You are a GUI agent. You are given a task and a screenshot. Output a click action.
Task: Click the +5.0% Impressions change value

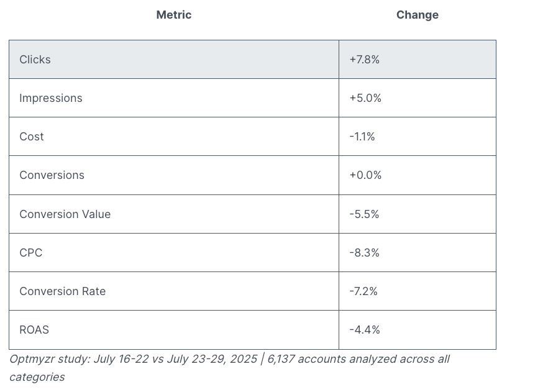pos(365,98)
